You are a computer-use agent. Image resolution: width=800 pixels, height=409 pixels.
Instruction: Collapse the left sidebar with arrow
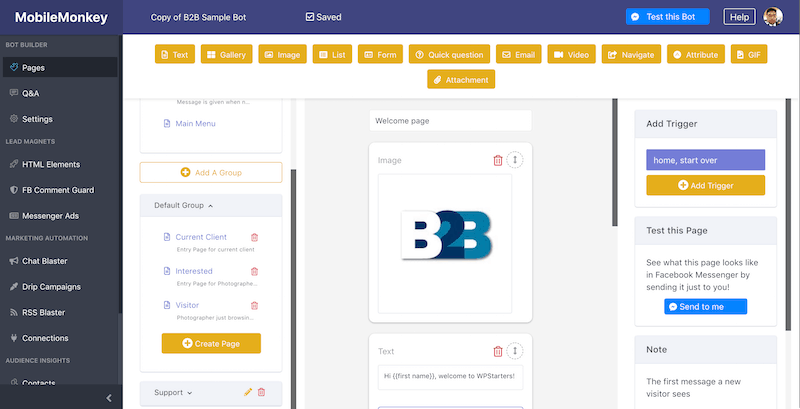[109, 398]
